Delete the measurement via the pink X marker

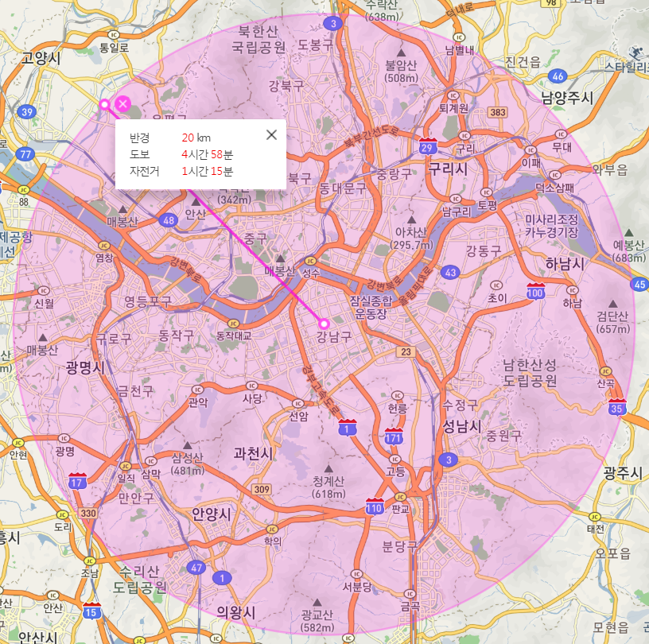coord(123,104)
